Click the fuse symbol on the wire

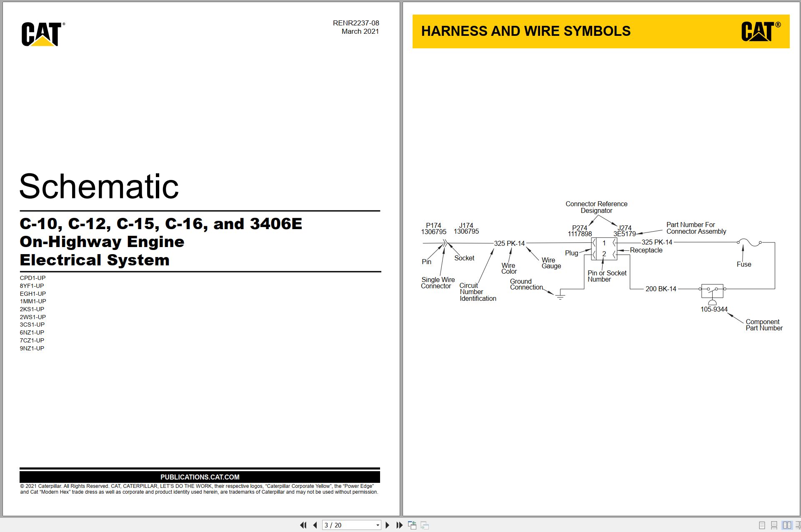[749, 242]
